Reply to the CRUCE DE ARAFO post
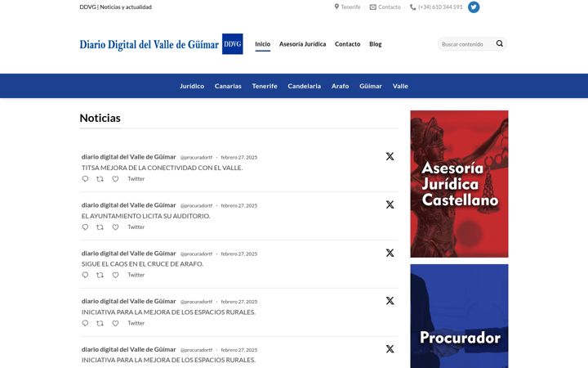This screenshot has height=368, width=588. pyautogui.click(x=85, y=275)
